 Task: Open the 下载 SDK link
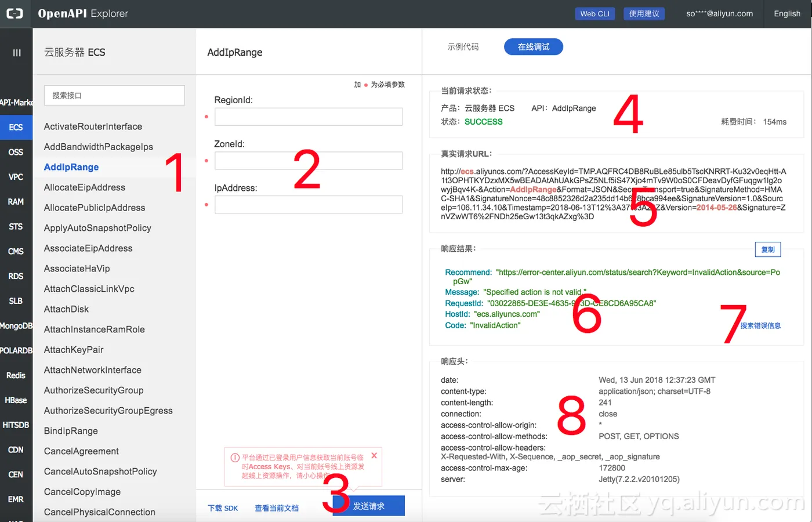223,507
